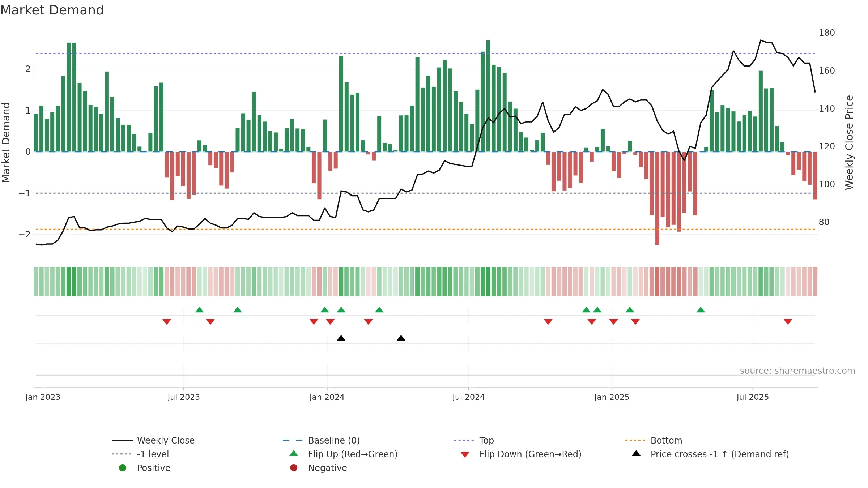Click the Market Demand chart title
This screenshot has height=488, width=868.
pyautogui.click(x=52, y=10)
